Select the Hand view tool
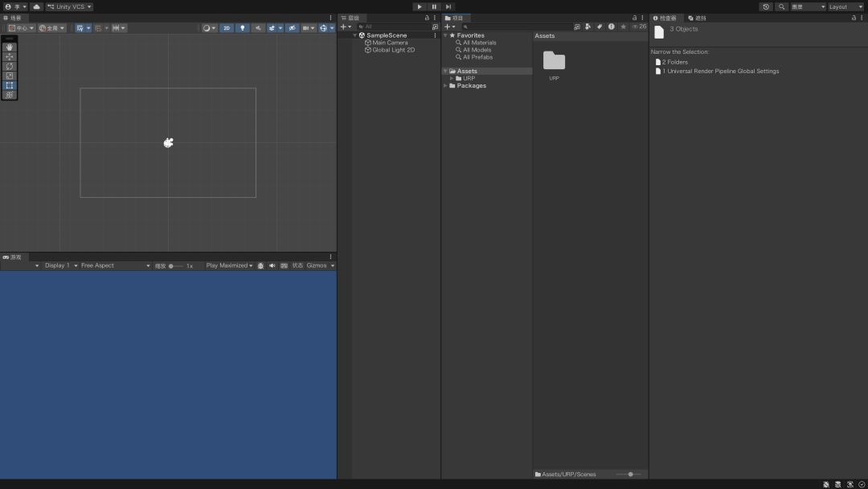The width and height of the screenshot is (868, 489). 10,47
